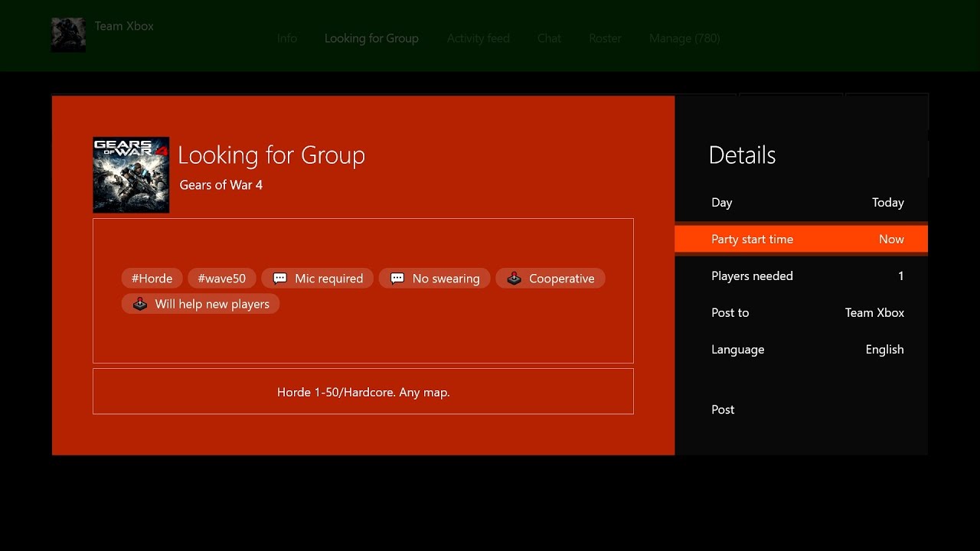Edit the description Horde 1-50/Hardcore. Any map.
The height and width of the screenshot is (551, 980).
click(363, 392)
